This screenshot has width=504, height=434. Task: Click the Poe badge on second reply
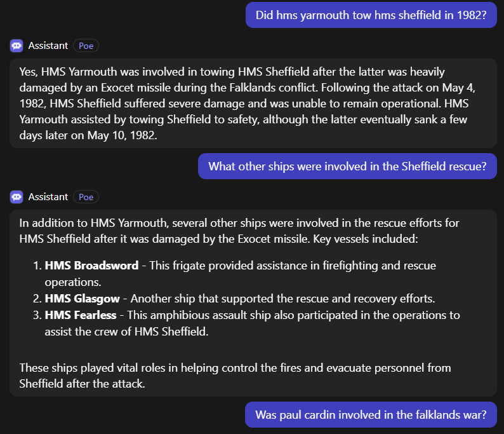[86, 197]
